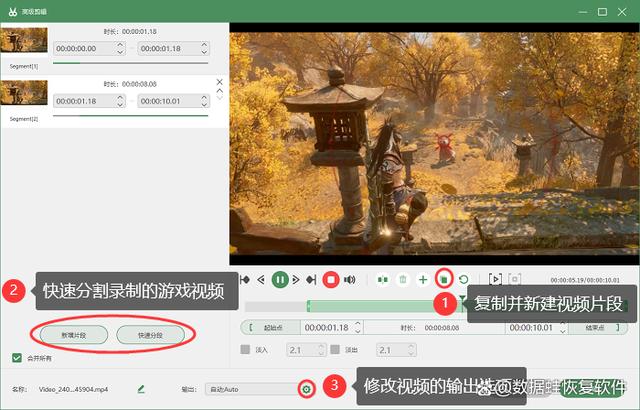This screenshot has height=410, width=640.
Task: Remove Segment[2] with the X icon
Action: click(220, 82)
